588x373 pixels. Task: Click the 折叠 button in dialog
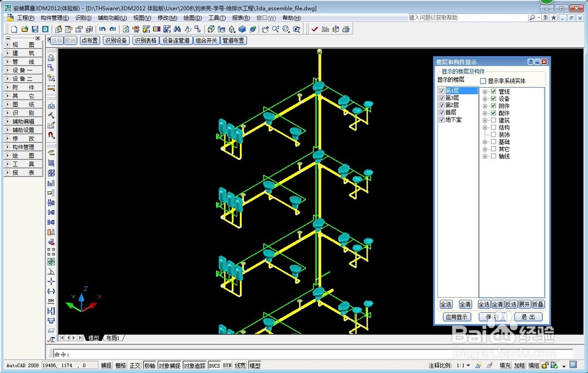coord(538,304)
